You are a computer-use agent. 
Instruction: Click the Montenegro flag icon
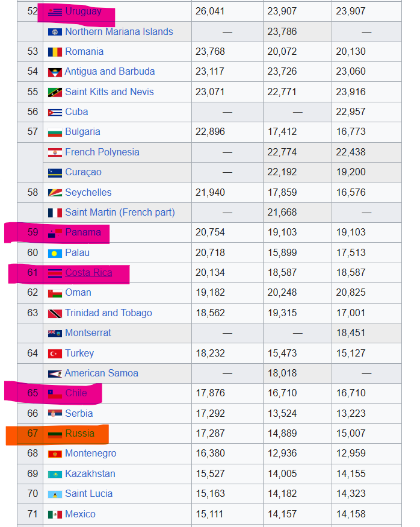point(55,454)
